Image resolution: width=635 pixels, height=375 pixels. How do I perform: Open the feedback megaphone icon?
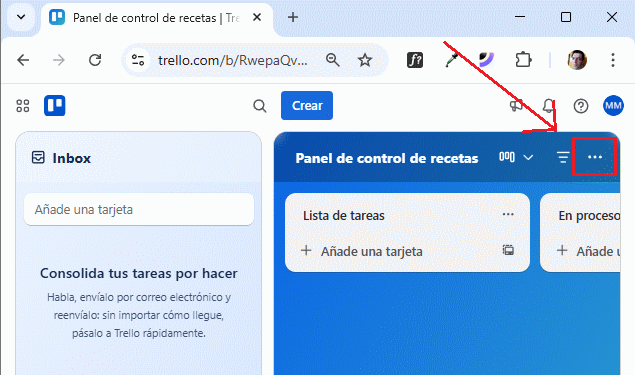516,106
